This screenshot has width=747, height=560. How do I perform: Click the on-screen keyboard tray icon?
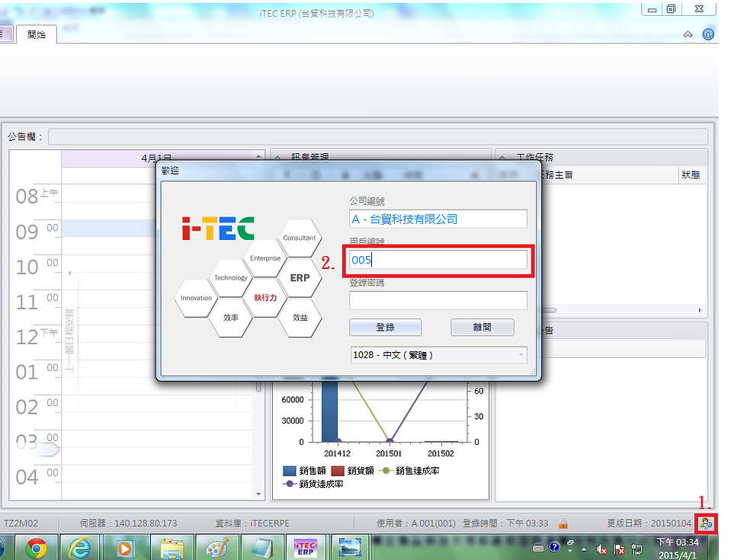538,548
